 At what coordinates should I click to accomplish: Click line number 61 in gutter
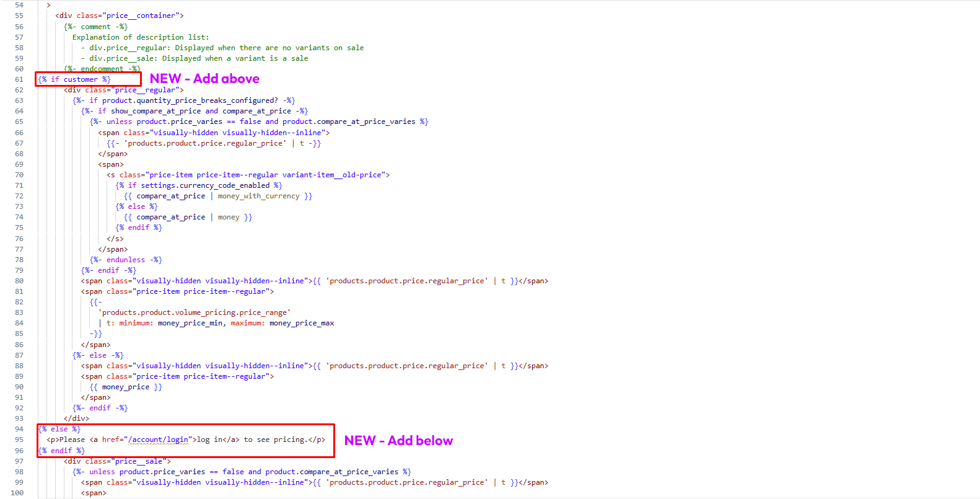click(x=19, y=79)
